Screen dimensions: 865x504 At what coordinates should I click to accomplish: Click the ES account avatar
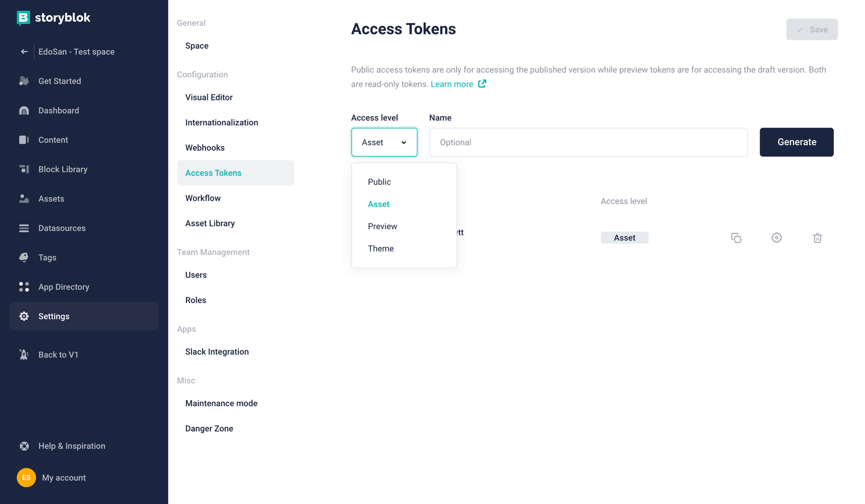(x=26, y=478)
